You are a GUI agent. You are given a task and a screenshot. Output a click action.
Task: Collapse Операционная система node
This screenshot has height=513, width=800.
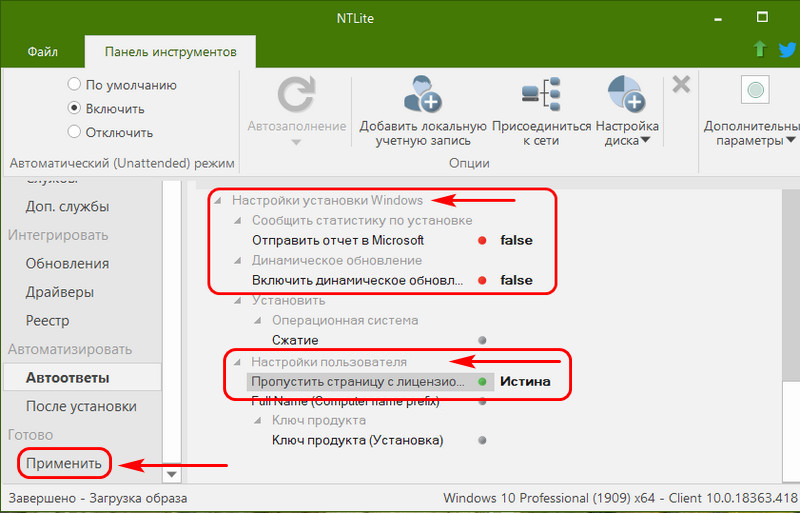(258, 321)
